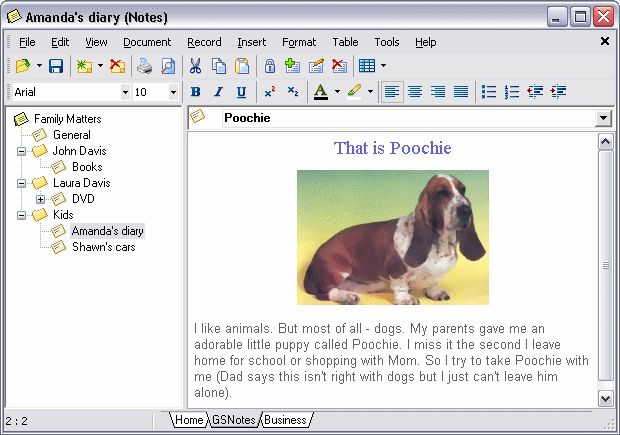The image size is (620, 435).
Task: Select Shawn's cars note
Action: (x=102, y=247)
